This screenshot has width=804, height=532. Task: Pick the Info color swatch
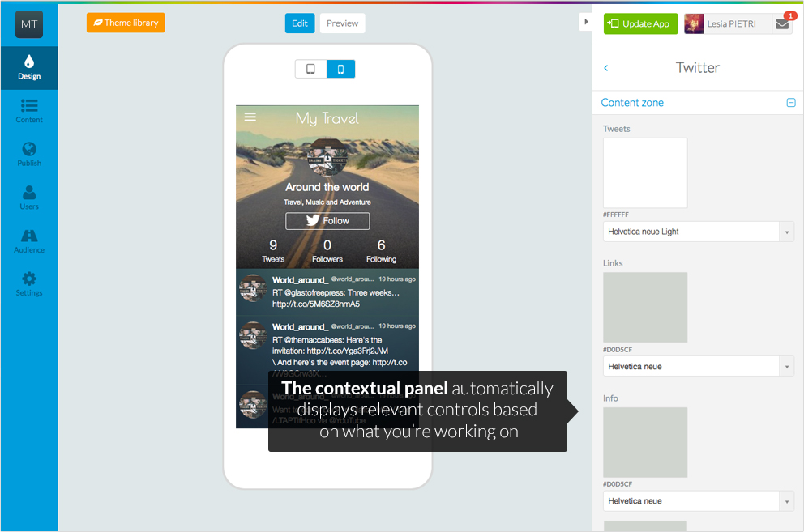tap(645, 442)
